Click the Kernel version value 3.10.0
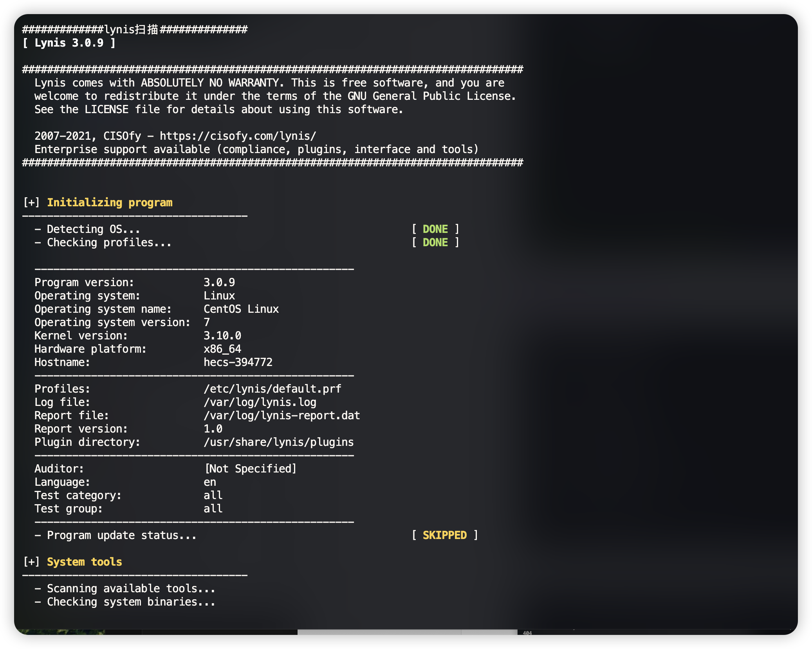 pyautogui.click(x=222, y=335)
